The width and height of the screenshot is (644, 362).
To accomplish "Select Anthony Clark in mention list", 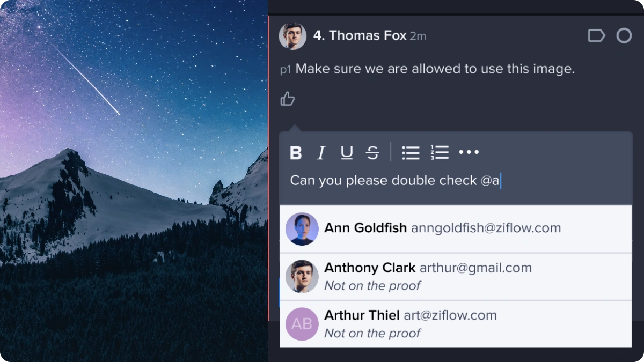I will click(455, 276).
